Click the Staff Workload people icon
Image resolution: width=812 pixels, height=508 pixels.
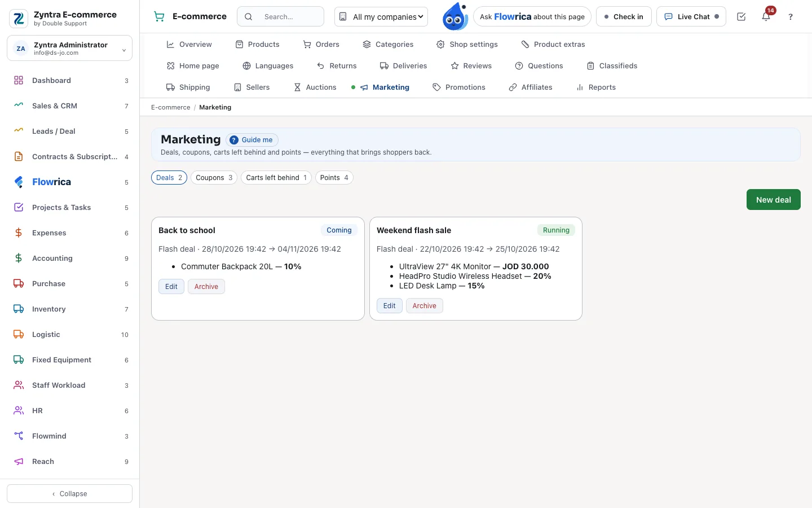point(19,385)
